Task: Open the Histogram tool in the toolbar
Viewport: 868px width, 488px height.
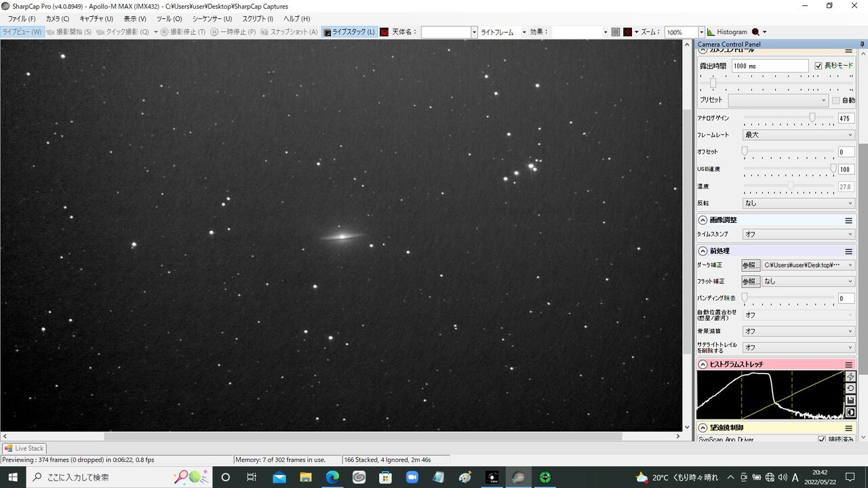Action: (727, 32)
